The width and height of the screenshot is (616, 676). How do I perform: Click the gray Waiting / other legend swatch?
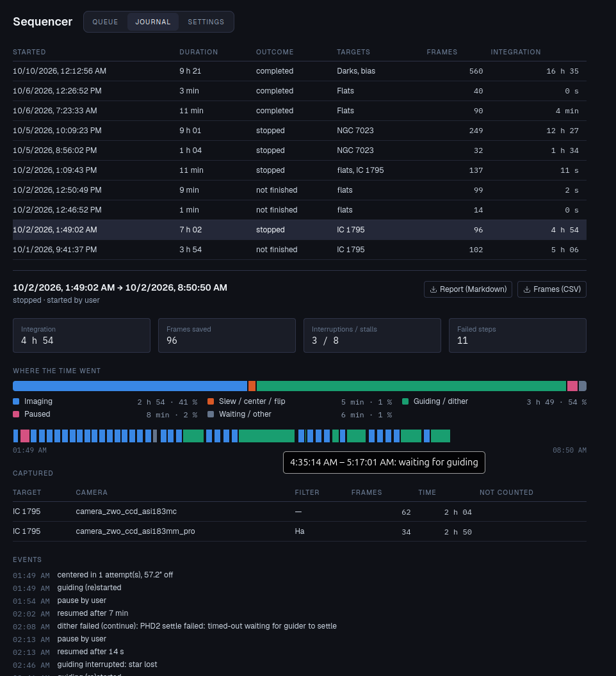coord(211,414)
